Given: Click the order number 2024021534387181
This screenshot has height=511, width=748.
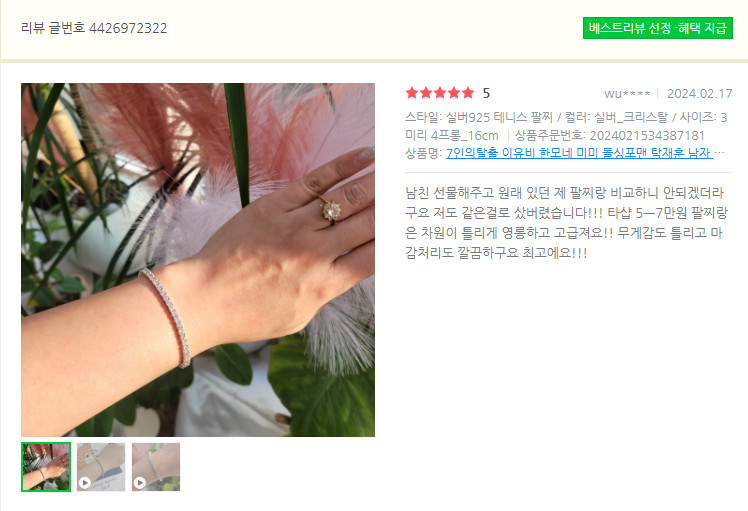Looking at the screenshot, I should (647, 136).
